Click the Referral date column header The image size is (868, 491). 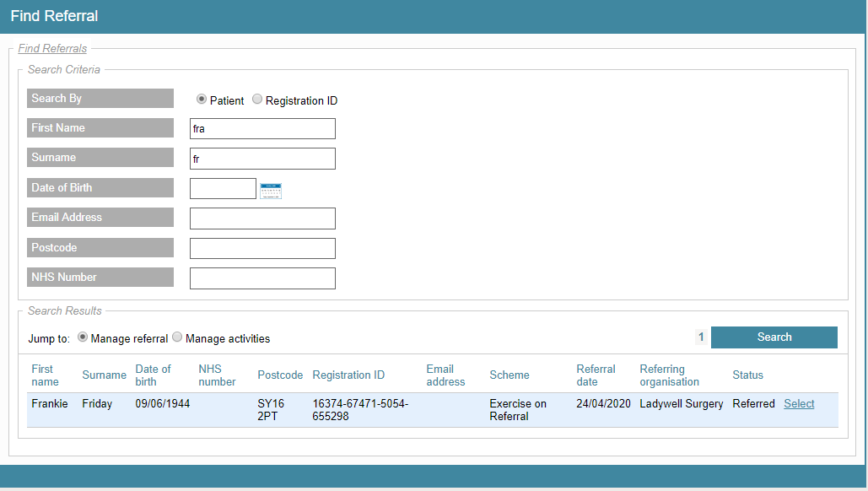click(596, 375)
